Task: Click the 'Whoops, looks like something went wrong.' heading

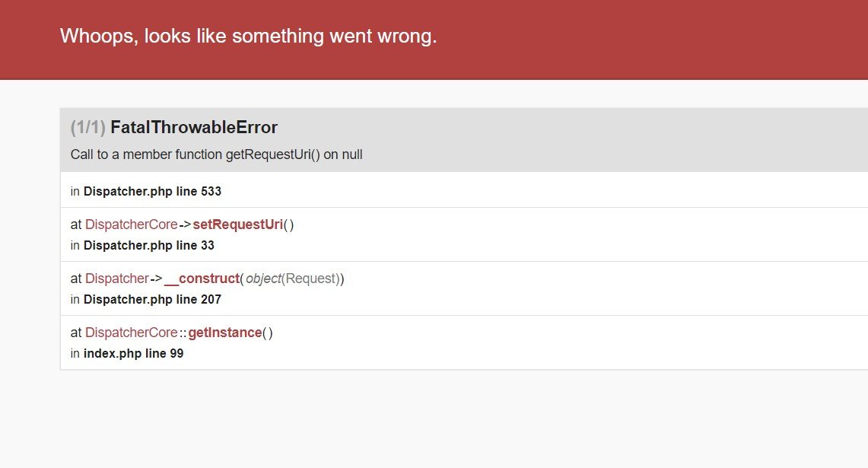Action: 248,37
